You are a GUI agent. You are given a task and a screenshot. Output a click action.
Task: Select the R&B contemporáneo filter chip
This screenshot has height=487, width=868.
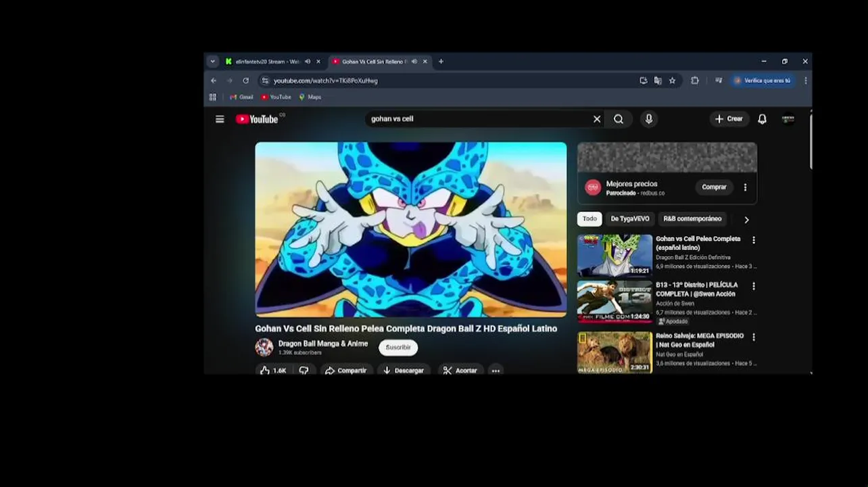[692, 219]
